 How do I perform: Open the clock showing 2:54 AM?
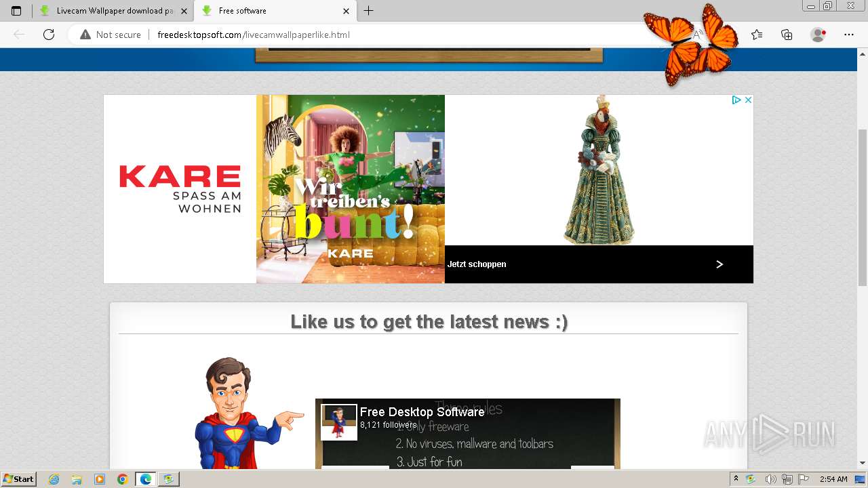833,479
